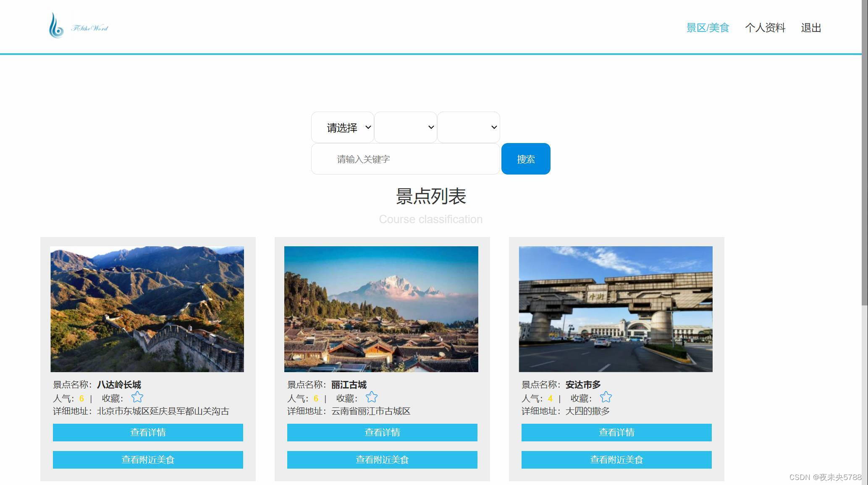
Task: Go to 个人资料 page
Action: pyautogui.click(x=765, y=28)
